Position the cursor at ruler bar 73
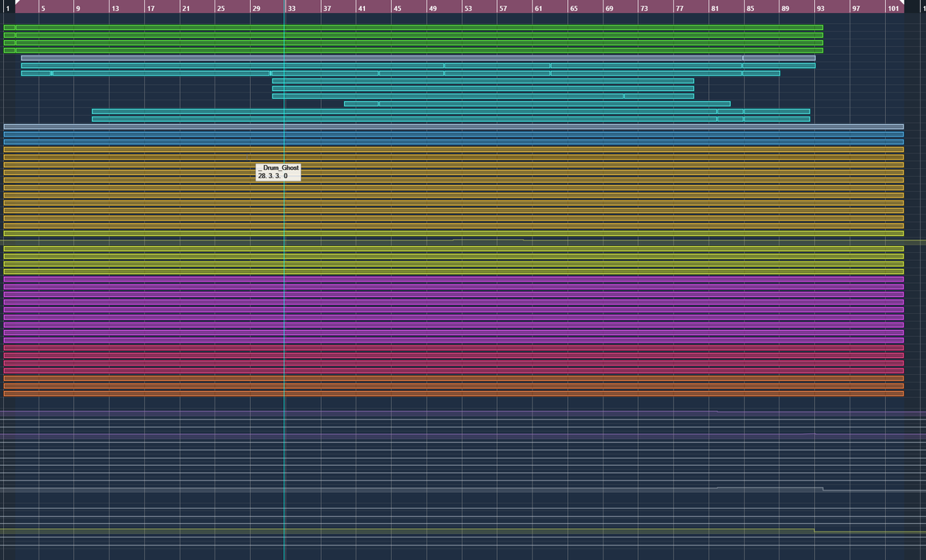Screen dimensions: 926x560 click(644, 8)
